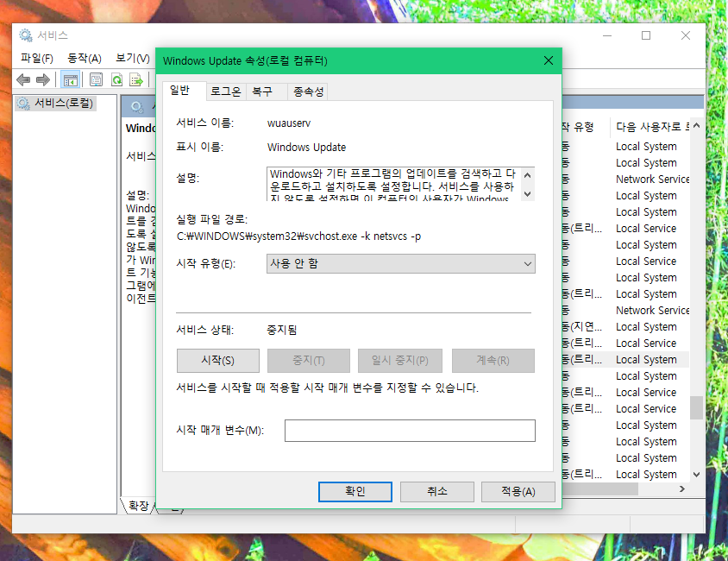Click the wuauserv service name text
Screen dimensions: 728x561
[289, 123]
